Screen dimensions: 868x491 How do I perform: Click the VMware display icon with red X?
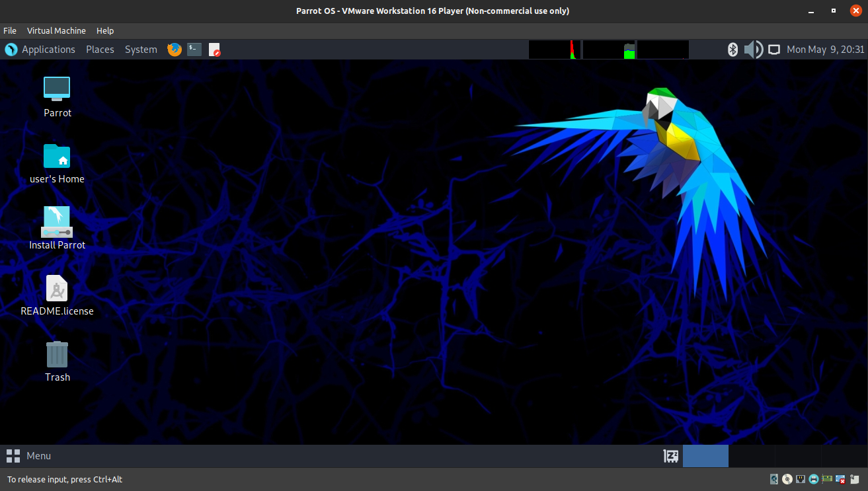(840, 479)
